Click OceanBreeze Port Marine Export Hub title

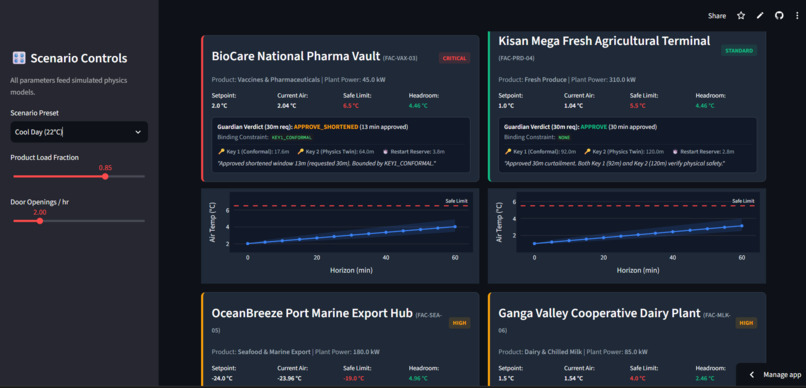click(312, 312)
